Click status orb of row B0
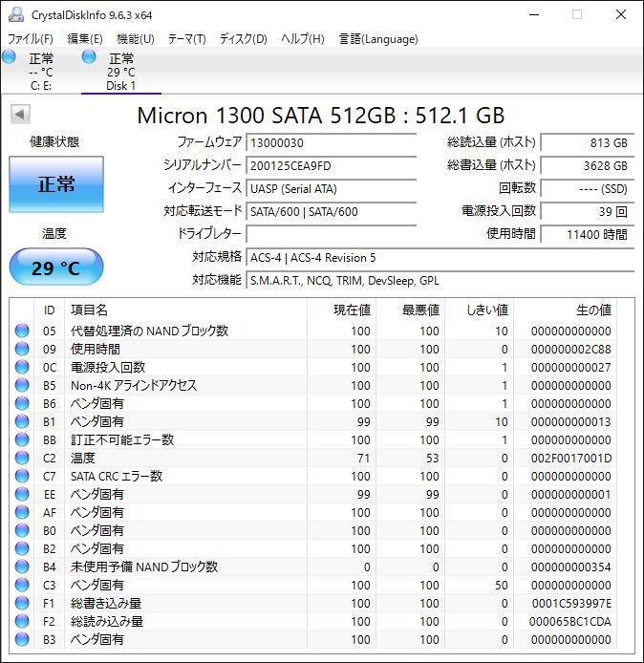Viewport: 644px width, 663px height. click(x=22, y=530)
